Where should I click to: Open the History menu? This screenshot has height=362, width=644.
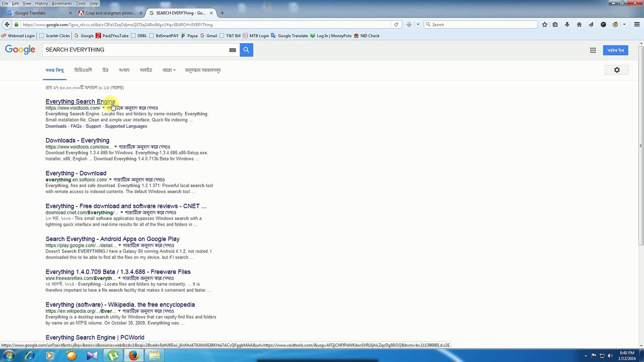click(x=41, y=4)
